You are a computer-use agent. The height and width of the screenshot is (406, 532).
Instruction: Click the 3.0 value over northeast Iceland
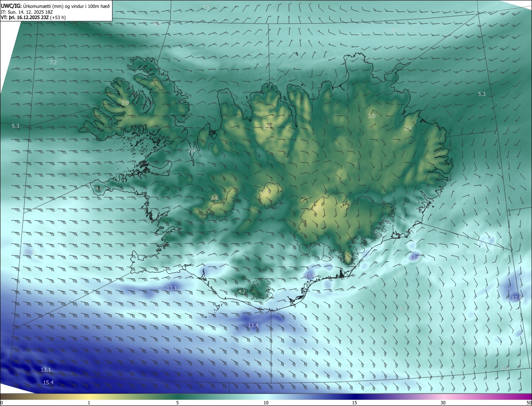point(372,116)
